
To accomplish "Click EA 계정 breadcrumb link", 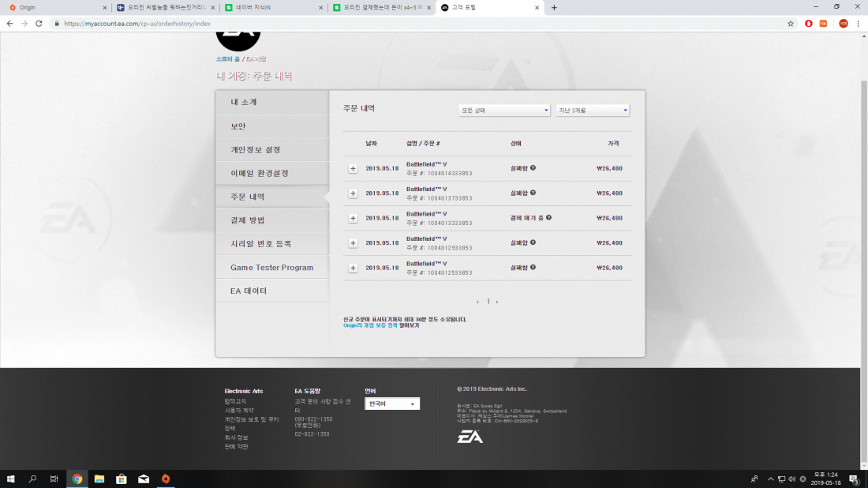I will 256,58.
